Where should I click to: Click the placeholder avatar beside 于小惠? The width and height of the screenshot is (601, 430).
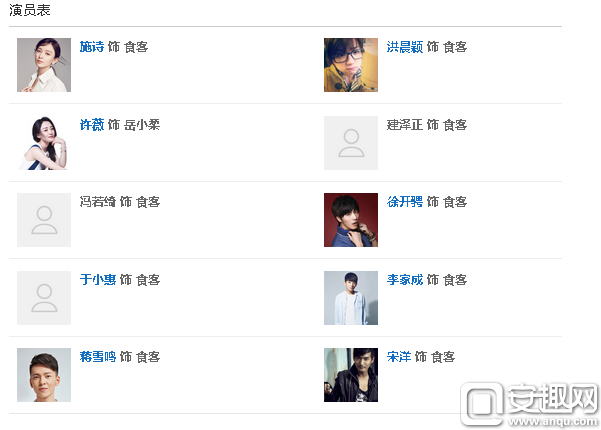[44, 298]
